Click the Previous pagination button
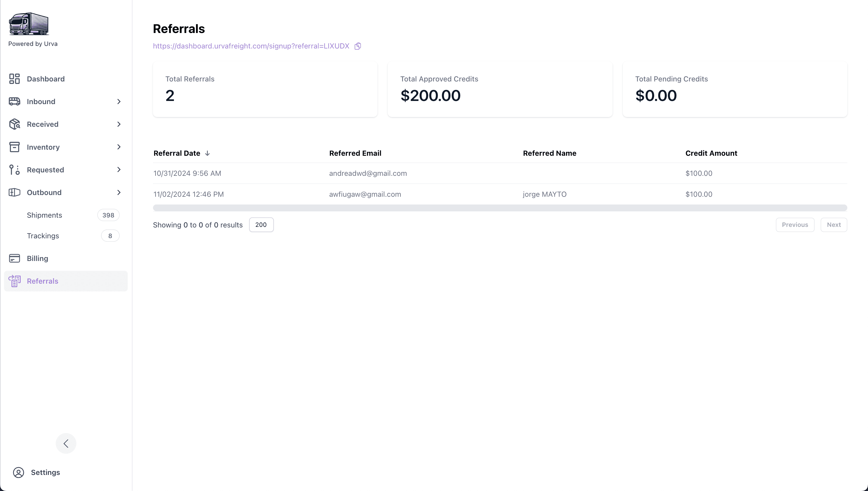Viewport: 868px width, 491px height. [795, 225]
